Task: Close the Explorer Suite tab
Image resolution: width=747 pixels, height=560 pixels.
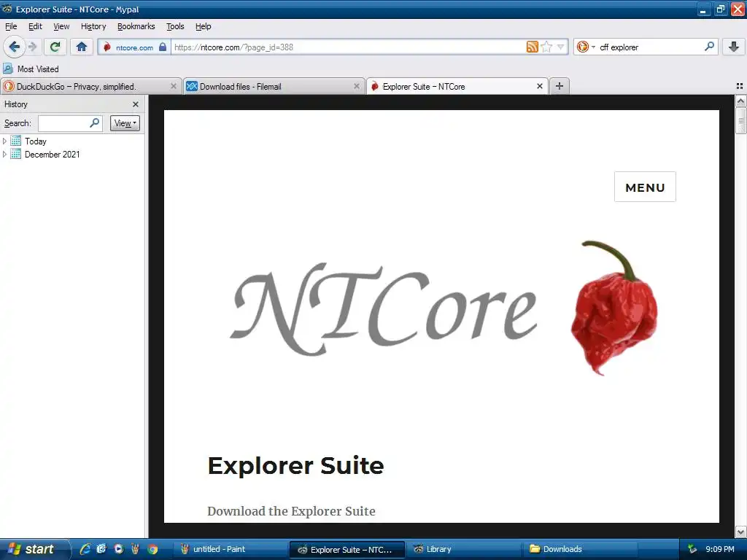Action: 539,86
